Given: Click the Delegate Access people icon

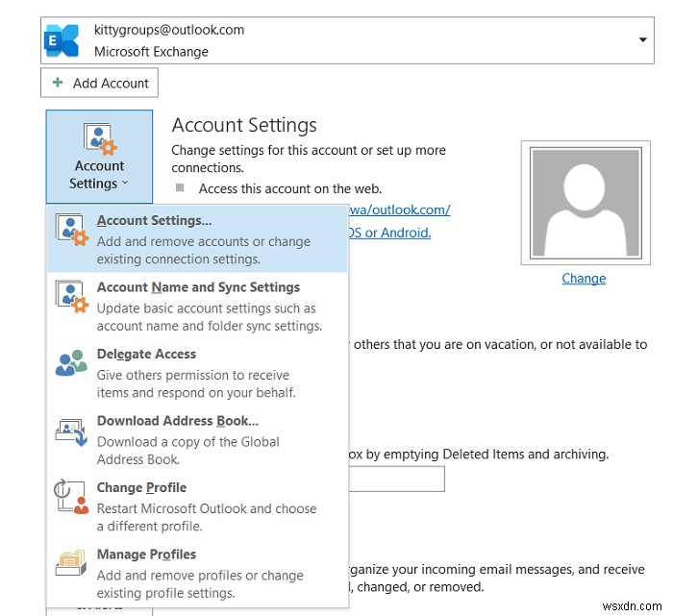Looking at the screenshot, I should point(71,363).
